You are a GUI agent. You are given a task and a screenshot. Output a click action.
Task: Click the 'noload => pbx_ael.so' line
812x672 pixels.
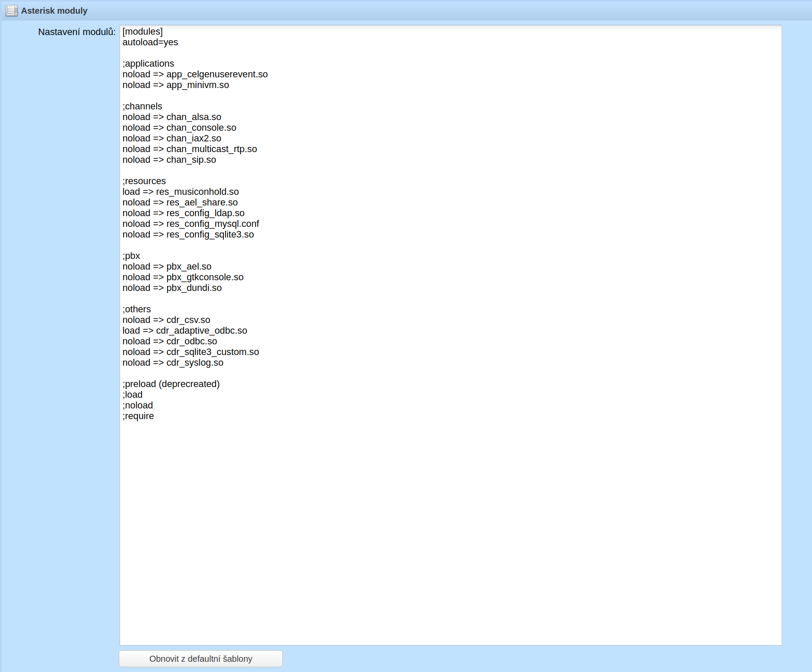tap(167, 267)
